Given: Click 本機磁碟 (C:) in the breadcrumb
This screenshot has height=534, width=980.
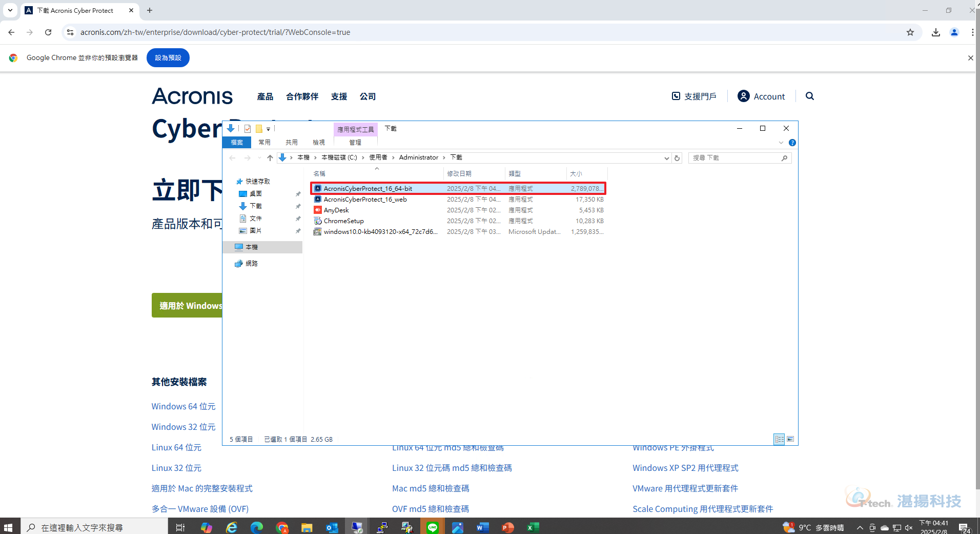Looking at the screenshot, I should [339, 157].
